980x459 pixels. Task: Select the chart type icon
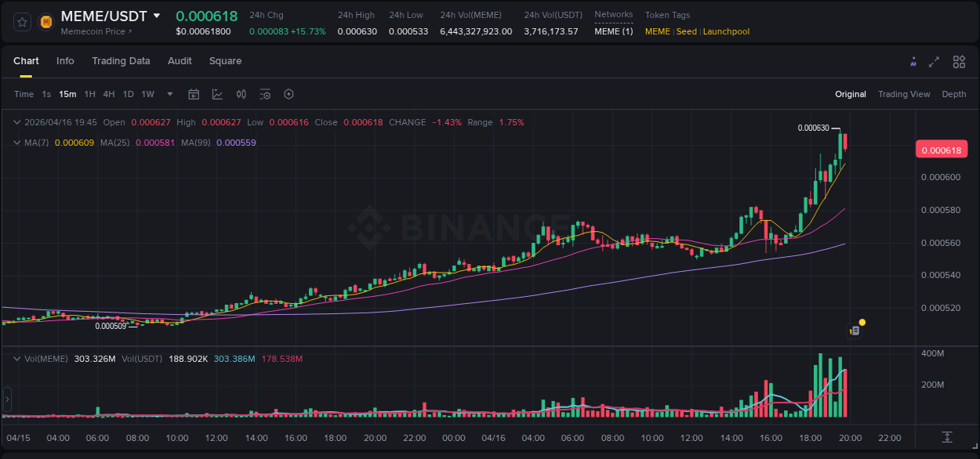pos(217,94)
